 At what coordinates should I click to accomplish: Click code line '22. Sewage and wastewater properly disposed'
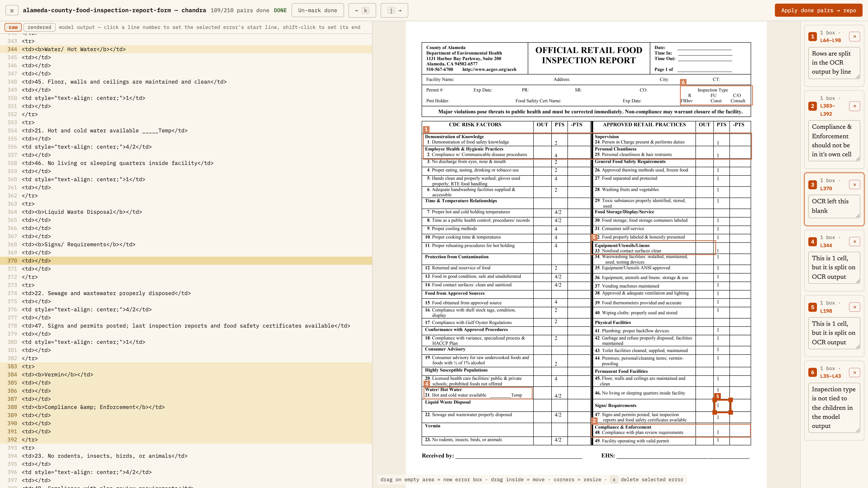pos(106,293)
